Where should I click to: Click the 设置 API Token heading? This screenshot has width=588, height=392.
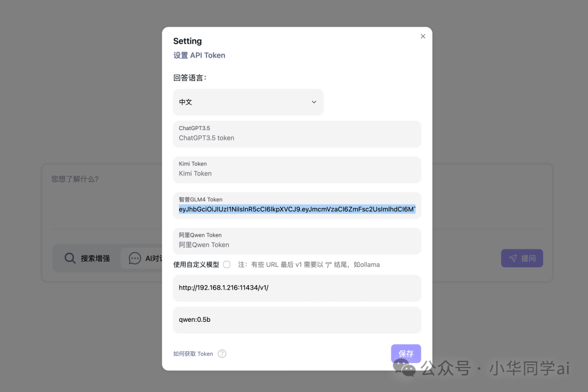[x=199, y=55]
